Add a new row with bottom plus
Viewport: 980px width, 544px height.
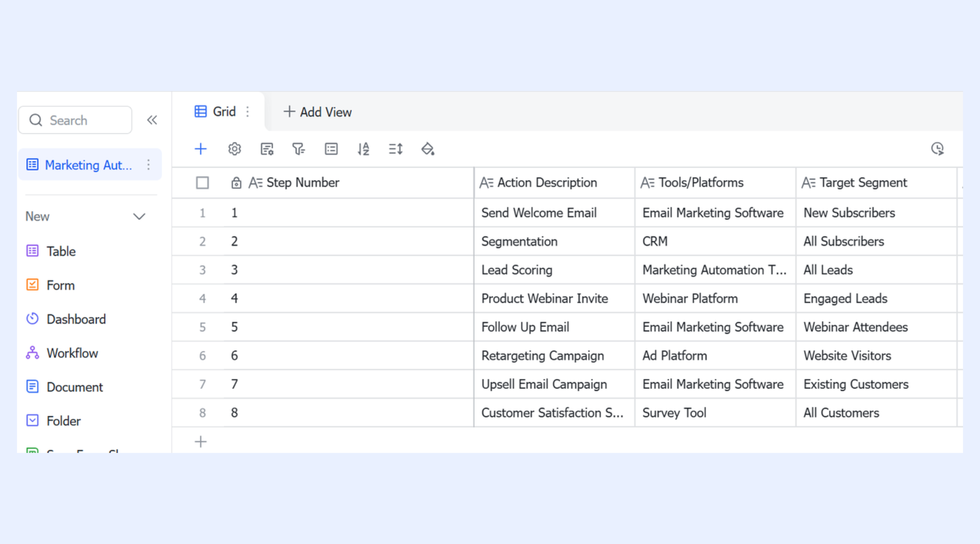pyautogui.click(x=201, y=442)
